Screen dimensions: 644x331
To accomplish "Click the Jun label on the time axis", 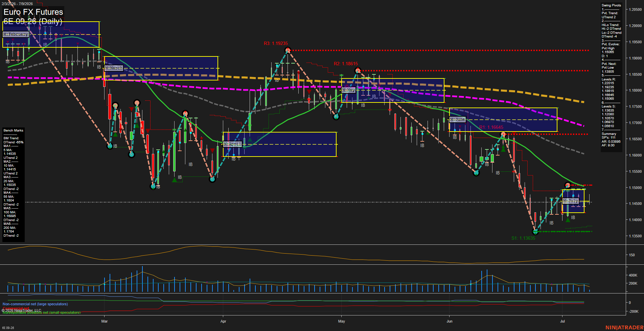I will tap(450, 321).
